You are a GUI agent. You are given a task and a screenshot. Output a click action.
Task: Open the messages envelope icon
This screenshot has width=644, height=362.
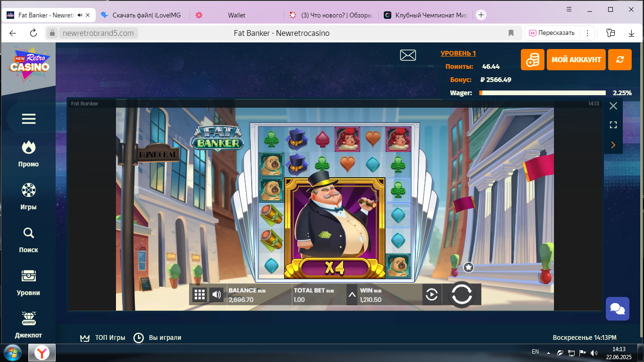(408, 55)
